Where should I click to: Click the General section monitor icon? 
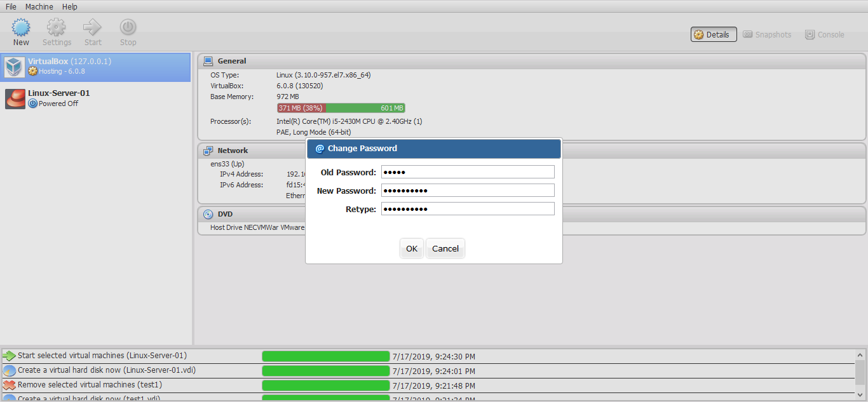[x=208, y=61]
